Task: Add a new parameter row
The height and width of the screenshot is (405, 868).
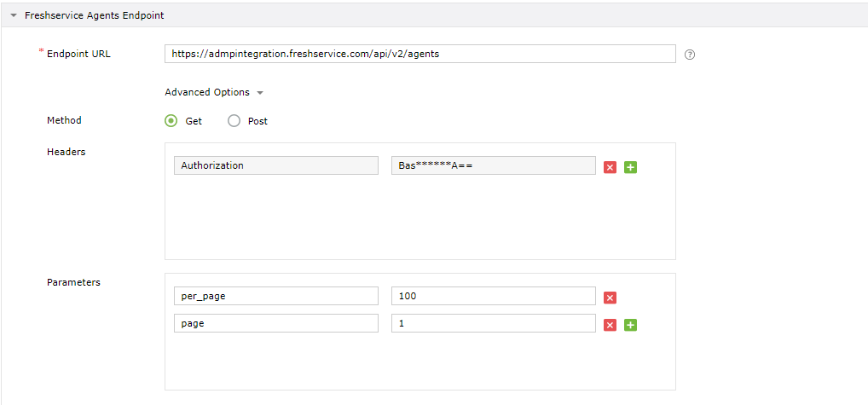Action: [630, 325]
